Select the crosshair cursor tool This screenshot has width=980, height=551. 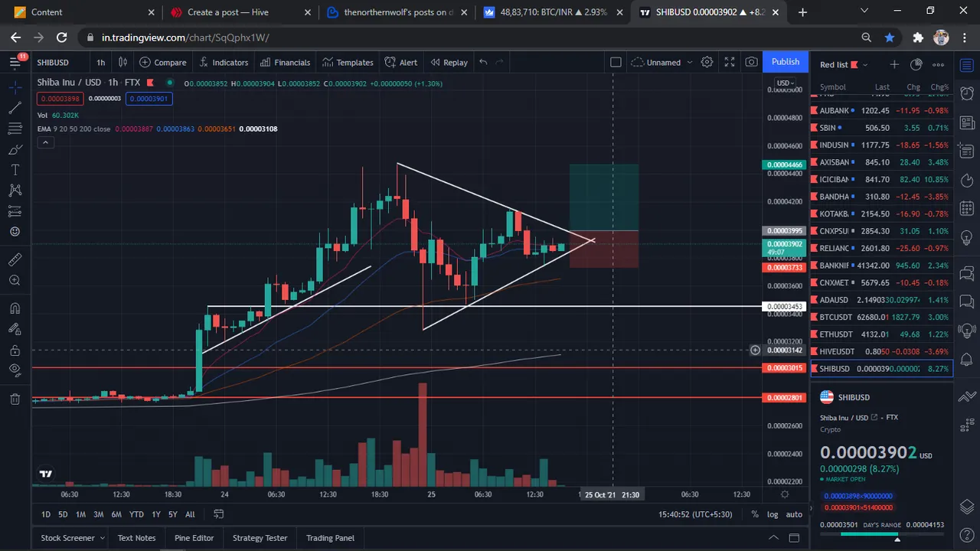[x=15, y=88]
